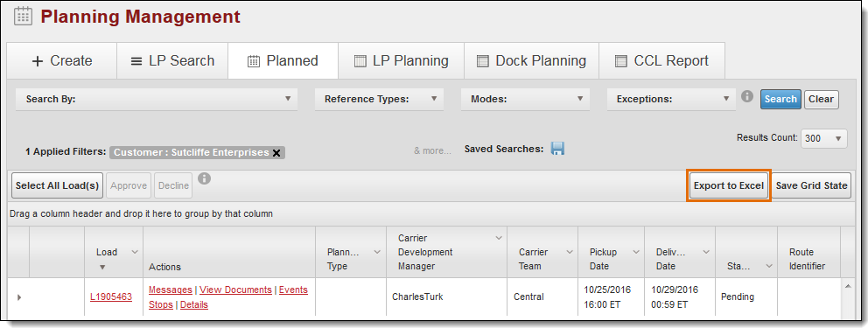Open the Pickup Date column menu chevron
This screenshot has width=868, height=328.
pos(635,252)
